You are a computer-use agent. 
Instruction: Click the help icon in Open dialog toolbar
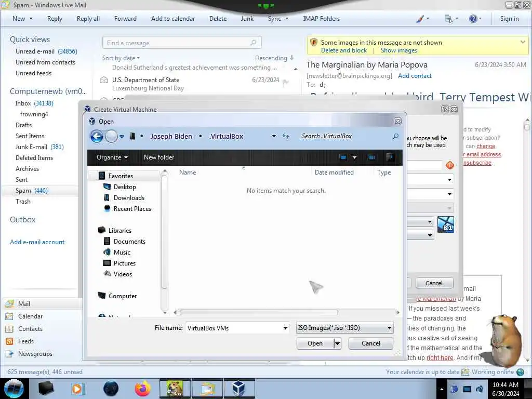coord(390,157)
